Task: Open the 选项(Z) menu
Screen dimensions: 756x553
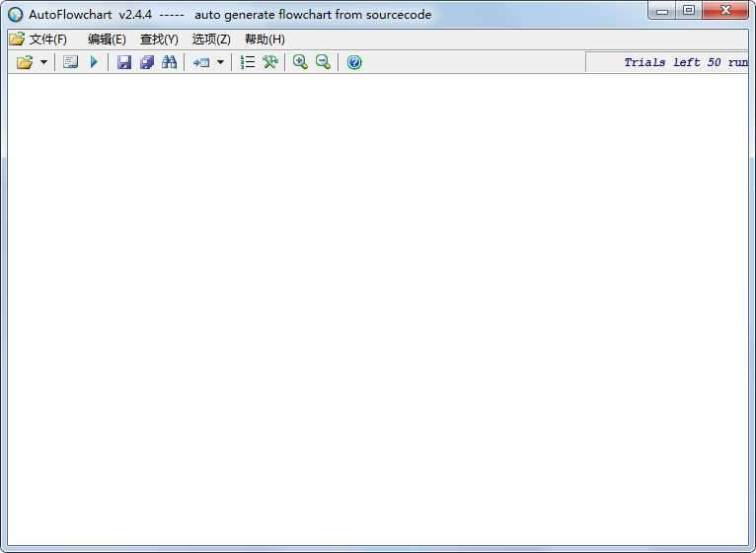Action: coord(211,39)
